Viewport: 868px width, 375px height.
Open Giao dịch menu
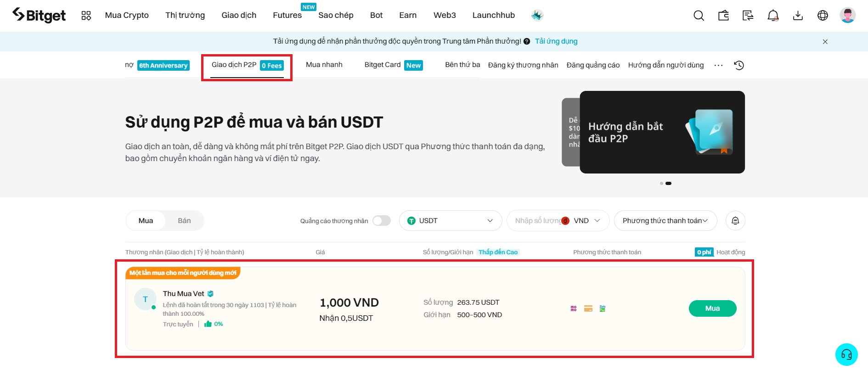click(x=239, y=16)
